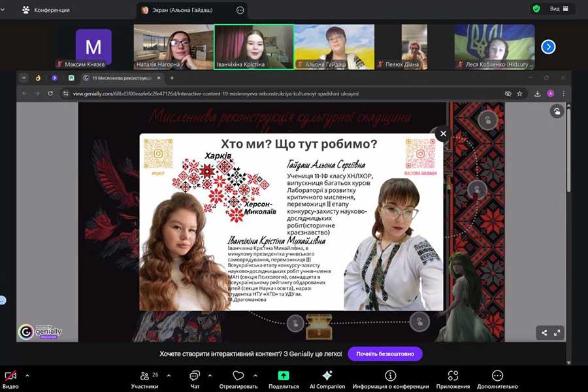The width and height of the screenshot is (588, 392).
Task: Expand chat options caret
Action: [x=210, y=375]
